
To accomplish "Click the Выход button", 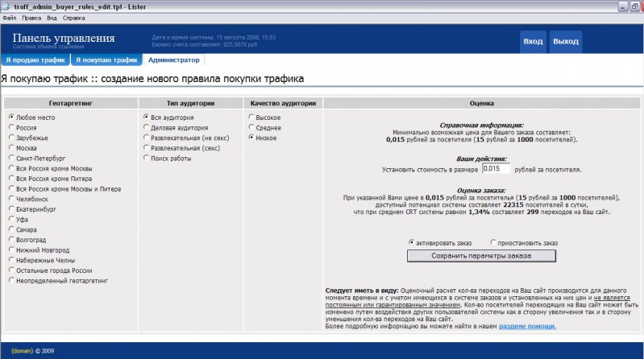I will [x=566, y=42].
